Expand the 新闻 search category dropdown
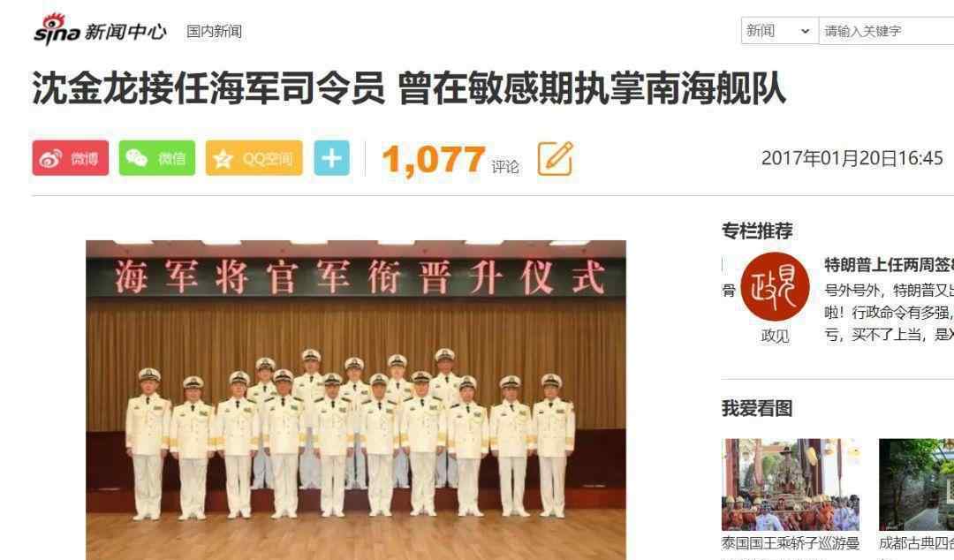Image resolution: width=954 pixels, height=560 pixels. [779, 30]
